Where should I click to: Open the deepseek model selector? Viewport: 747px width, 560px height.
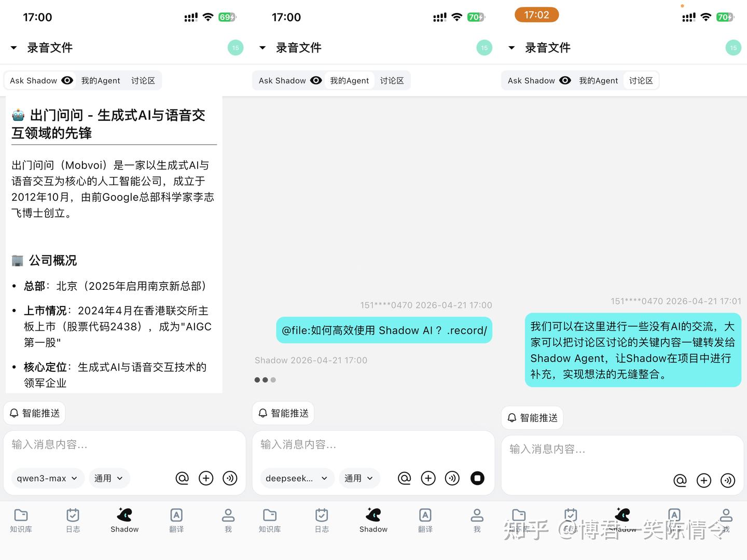coord(296,478)
